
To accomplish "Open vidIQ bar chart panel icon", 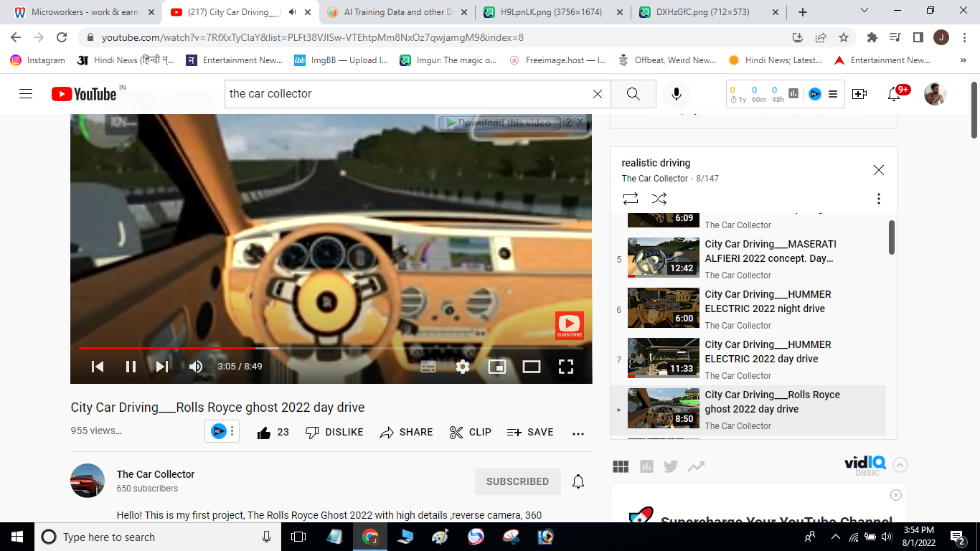I will tap(646, 466).
